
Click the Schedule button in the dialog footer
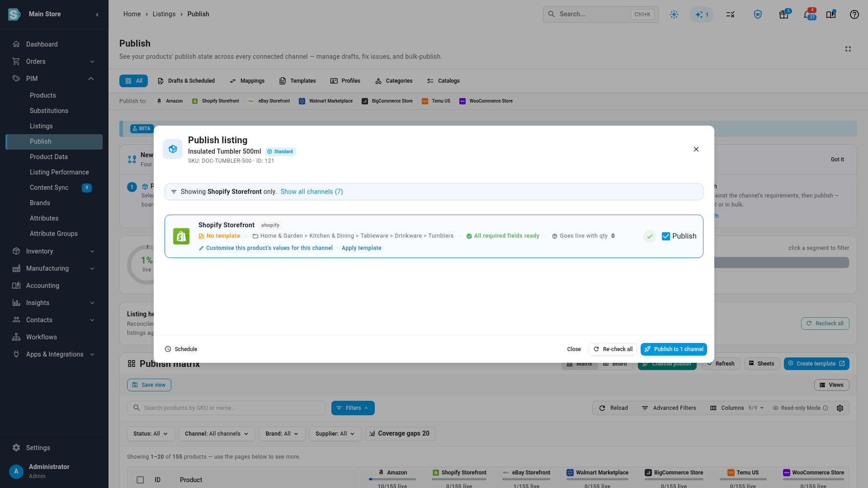pos(181,349)
